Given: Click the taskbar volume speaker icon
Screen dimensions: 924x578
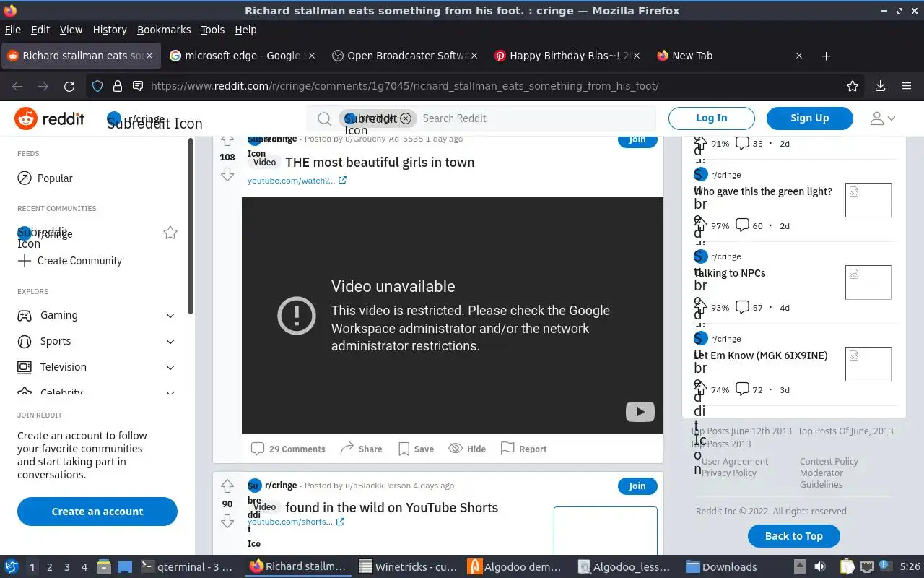Looking at the screenshot, I should [820, 567].
